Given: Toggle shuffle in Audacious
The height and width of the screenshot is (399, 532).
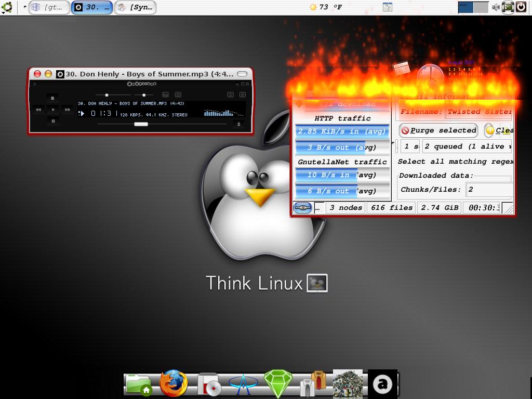Looking at the screenshot, I should click(230, 95).
